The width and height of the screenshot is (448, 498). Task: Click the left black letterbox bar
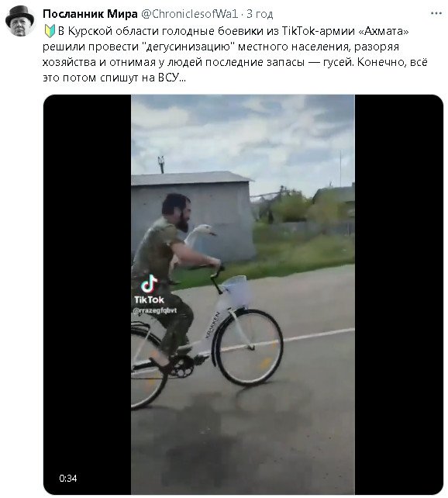click(x=88, y=294)
